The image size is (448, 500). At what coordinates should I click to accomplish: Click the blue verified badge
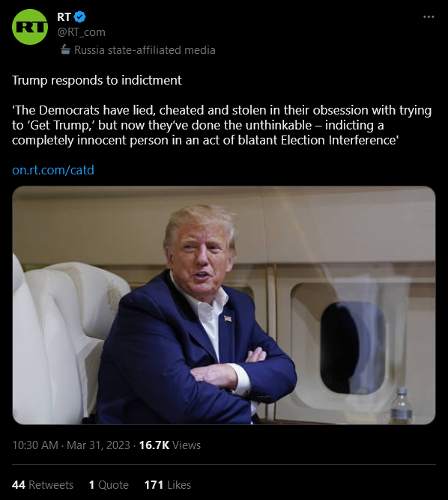click(79, 17)
